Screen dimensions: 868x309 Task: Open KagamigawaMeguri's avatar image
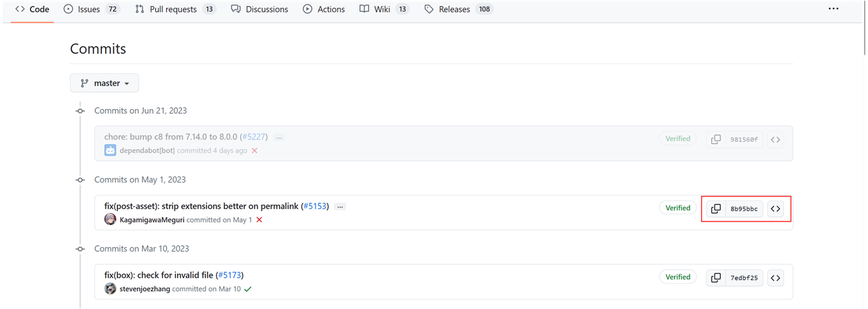[x=110, y=219]
